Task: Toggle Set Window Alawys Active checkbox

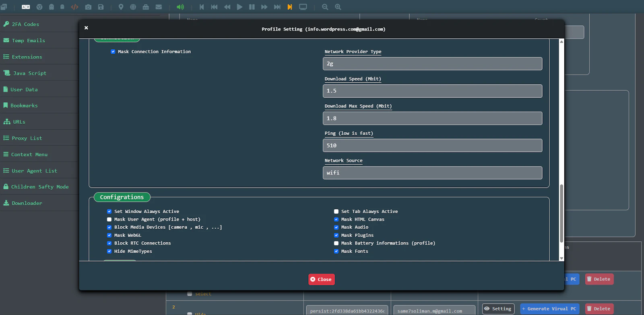Action: click(109, 211)
